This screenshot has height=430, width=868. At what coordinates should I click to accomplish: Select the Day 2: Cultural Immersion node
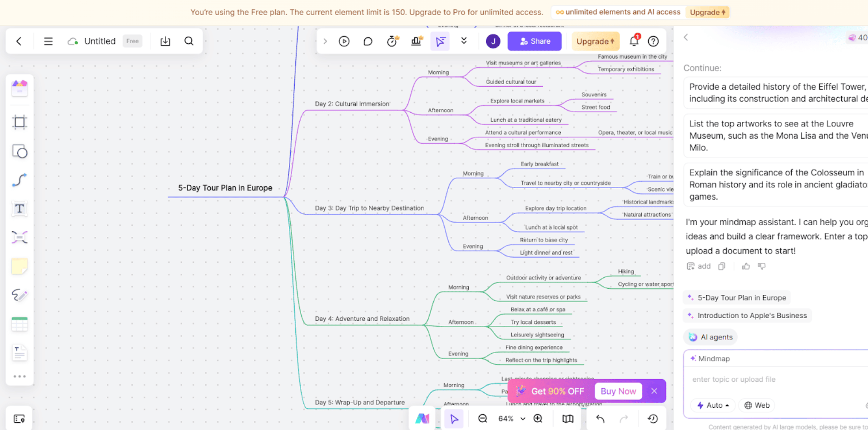pyautogui.click(x=352, y=104)
